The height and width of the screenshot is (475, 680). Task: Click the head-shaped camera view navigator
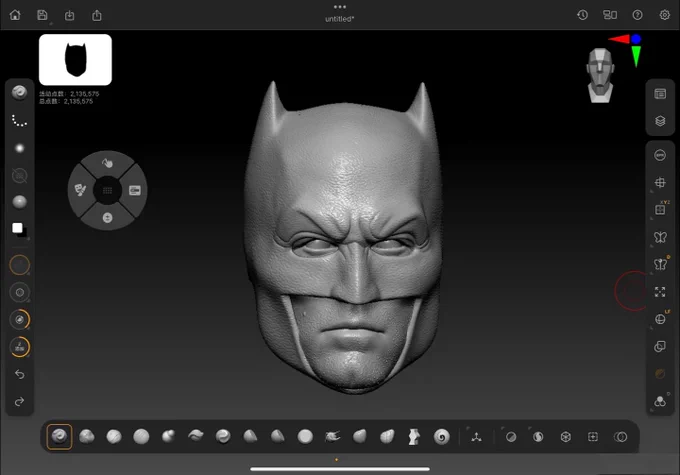[x=600, y=75]
